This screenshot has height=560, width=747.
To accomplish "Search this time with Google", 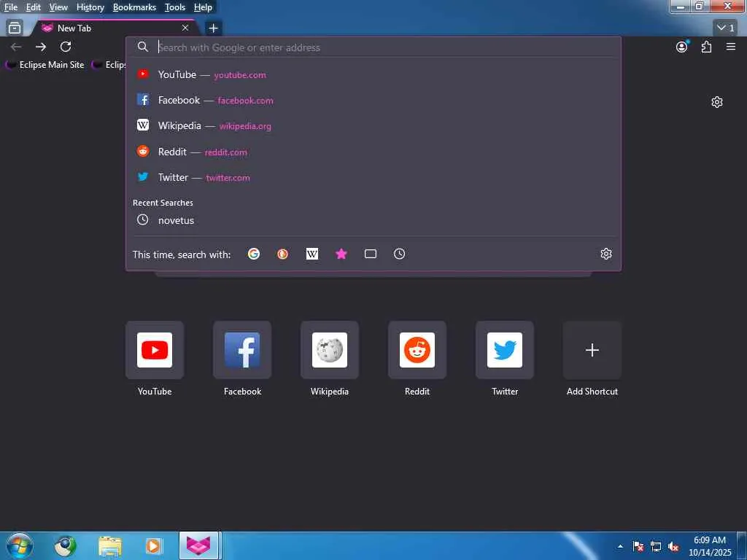I will tap(253, 254).
